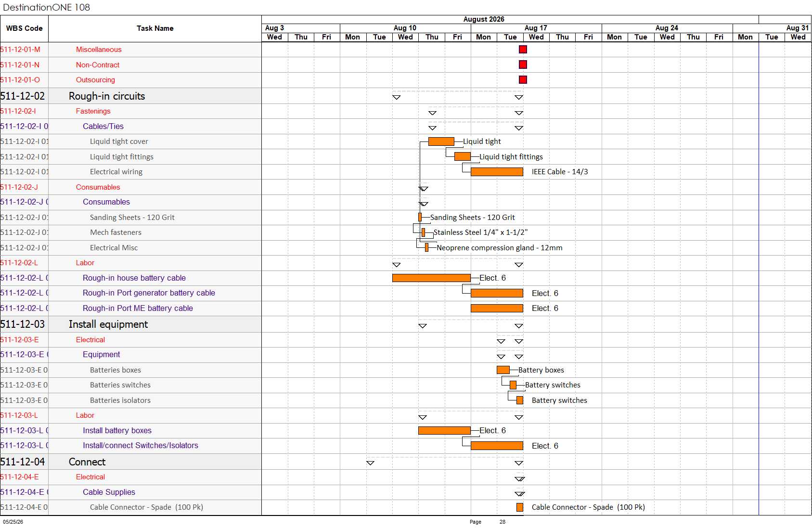Click the Task Name column header
Screen dimensions: 812x528
155,28
